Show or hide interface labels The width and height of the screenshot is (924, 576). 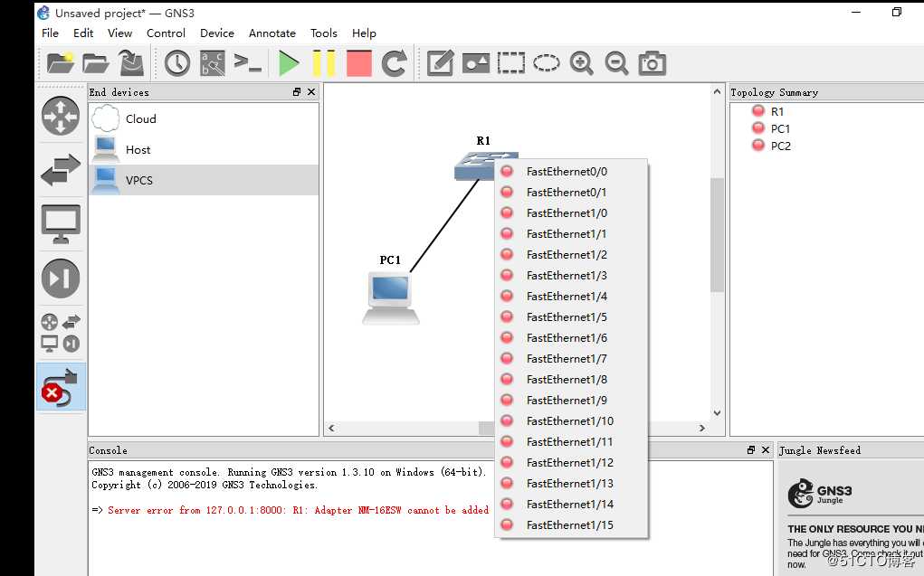point(212,63)
